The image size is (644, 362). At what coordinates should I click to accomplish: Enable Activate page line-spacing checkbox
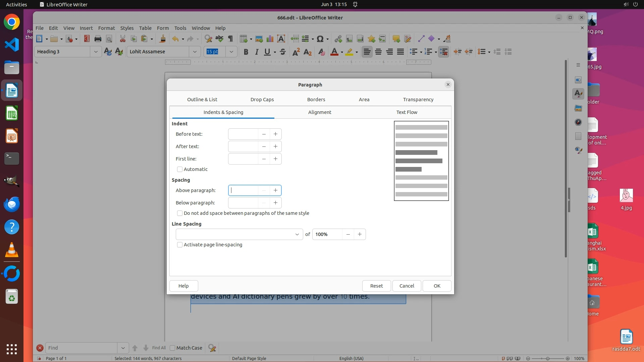[180, 245]
